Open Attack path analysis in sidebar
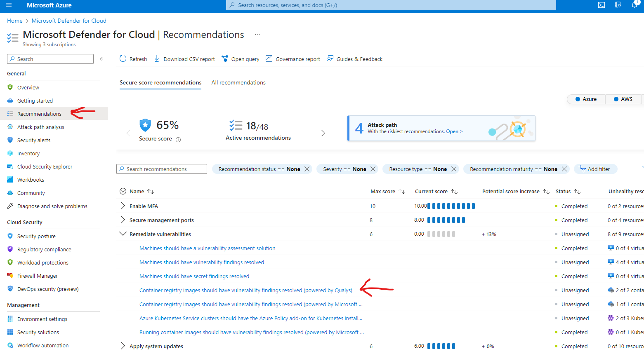This screenshot has width=644, height=356. [41, 127]
